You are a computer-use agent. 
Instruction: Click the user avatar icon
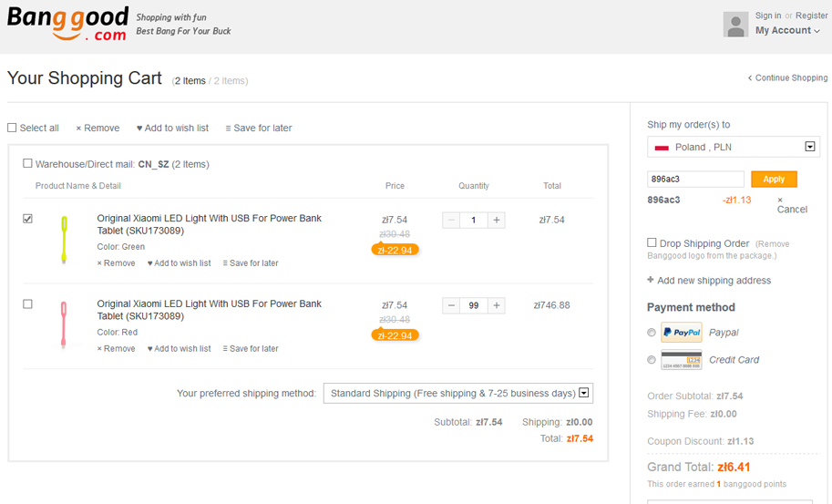point(735,25)
